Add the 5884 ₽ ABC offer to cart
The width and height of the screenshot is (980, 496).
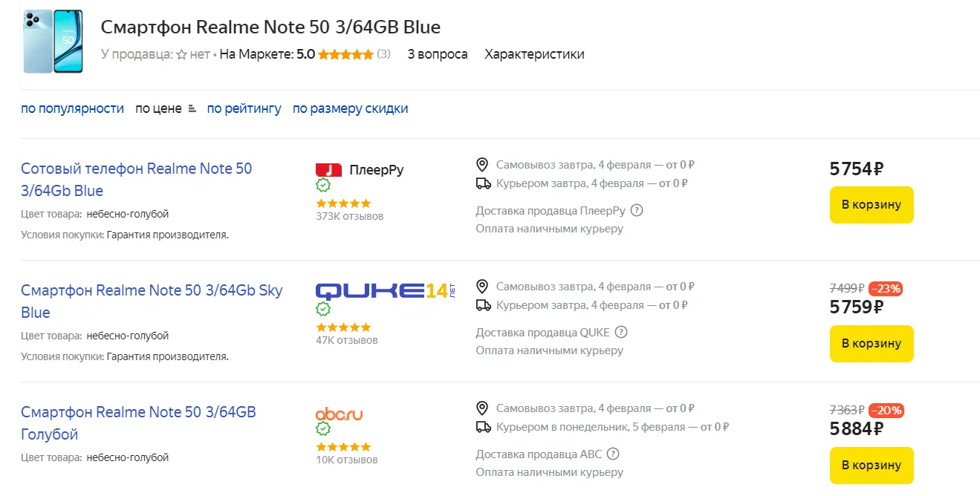point(871,466)
